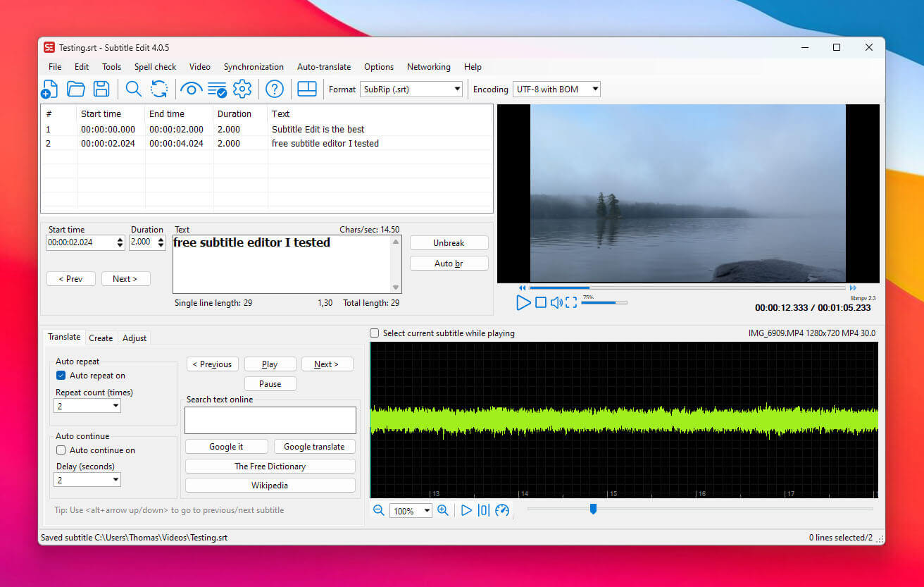924x587 pixels.
Task: Open the File menu
Action: (x=55, y=67)
